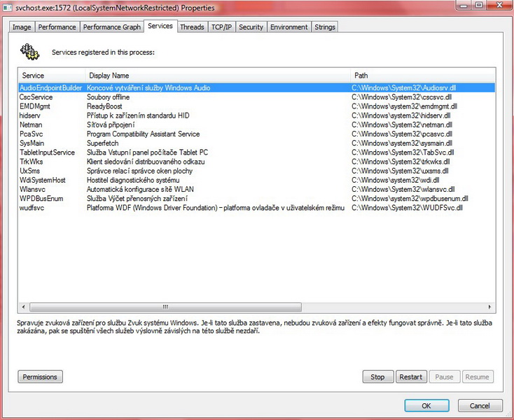Switch to the Image tab
Screen dimensions: 514x420
[22, 27]
